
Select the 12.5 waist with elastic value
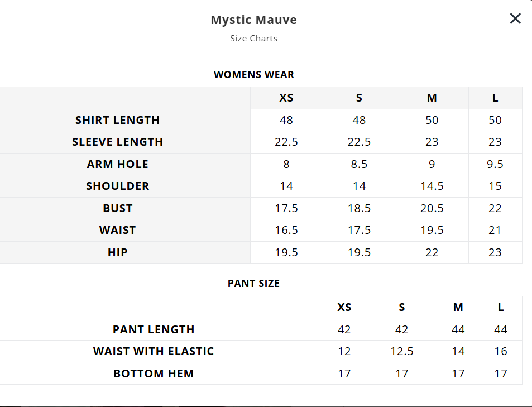401,351
